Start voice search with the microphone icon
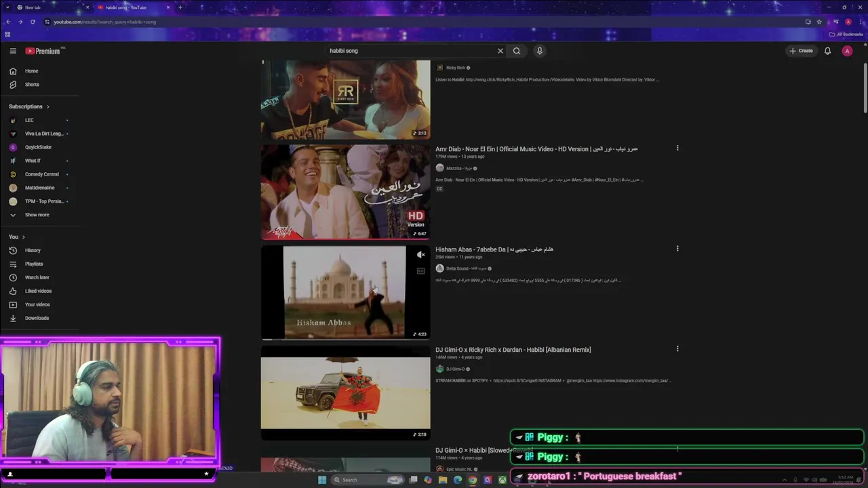Viewport: 868px width, 488px height. click(x=540, y=51)
